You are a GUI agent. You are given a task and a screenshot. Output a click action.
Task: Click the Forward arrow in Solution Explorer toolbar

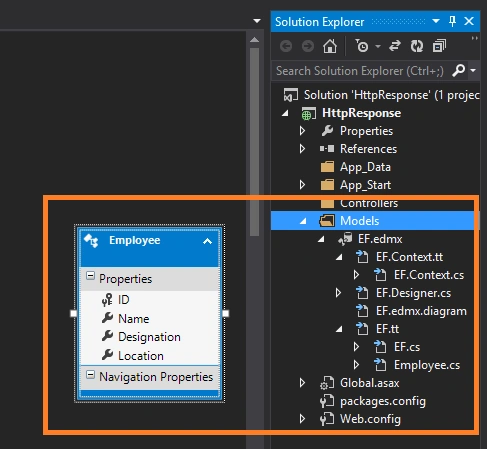[x=308, y=46]
